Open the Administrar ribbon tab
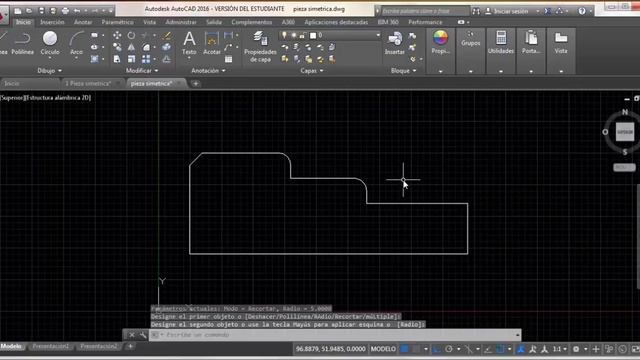The width and height of the screenshot is (640, 360). click(x=181, y=22)
